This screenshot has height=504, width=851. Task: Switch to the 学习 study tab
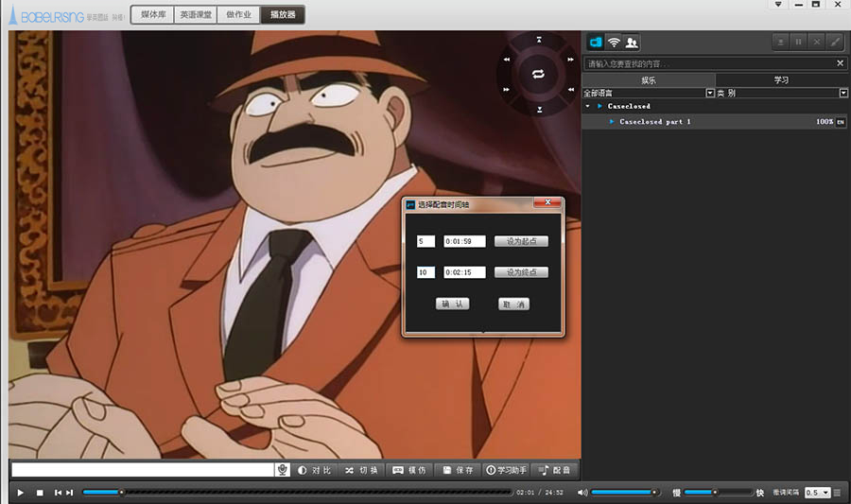[x=782, y=80]
